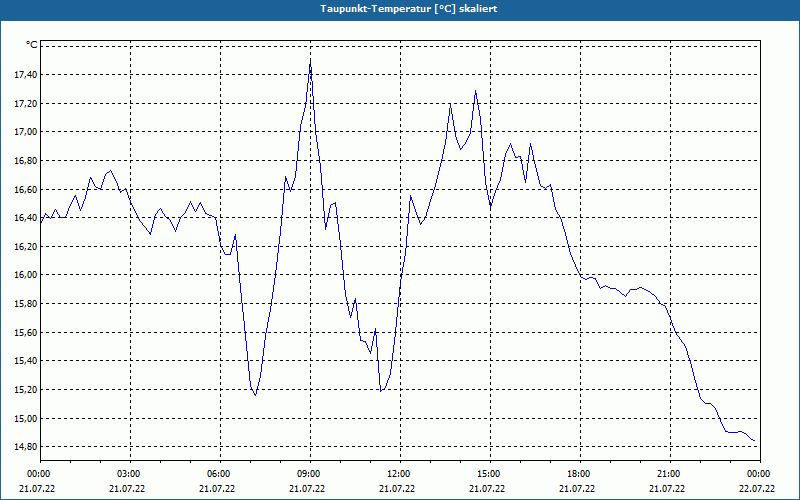
Task: Click the y-axis value '16,60'
Action: click(27, 189)
